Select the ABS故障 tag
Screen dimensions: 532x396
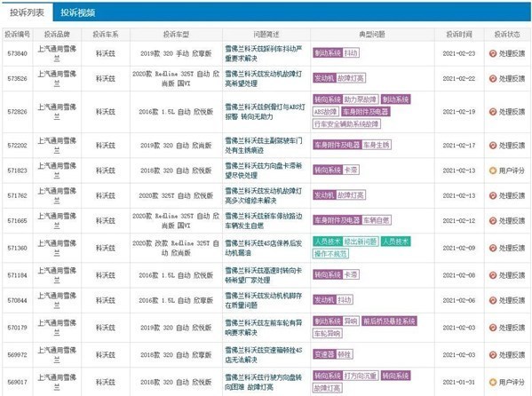[325, 112]
